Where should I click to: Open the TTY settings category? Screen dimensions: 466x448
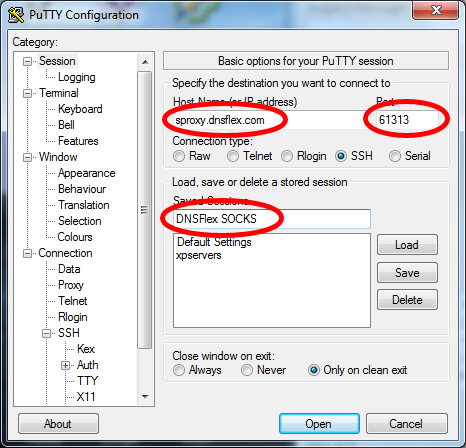[87, 381]
